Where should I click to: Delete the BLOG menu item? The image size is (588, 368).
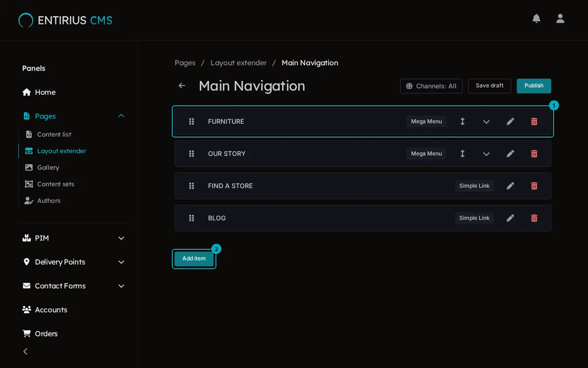534,218
